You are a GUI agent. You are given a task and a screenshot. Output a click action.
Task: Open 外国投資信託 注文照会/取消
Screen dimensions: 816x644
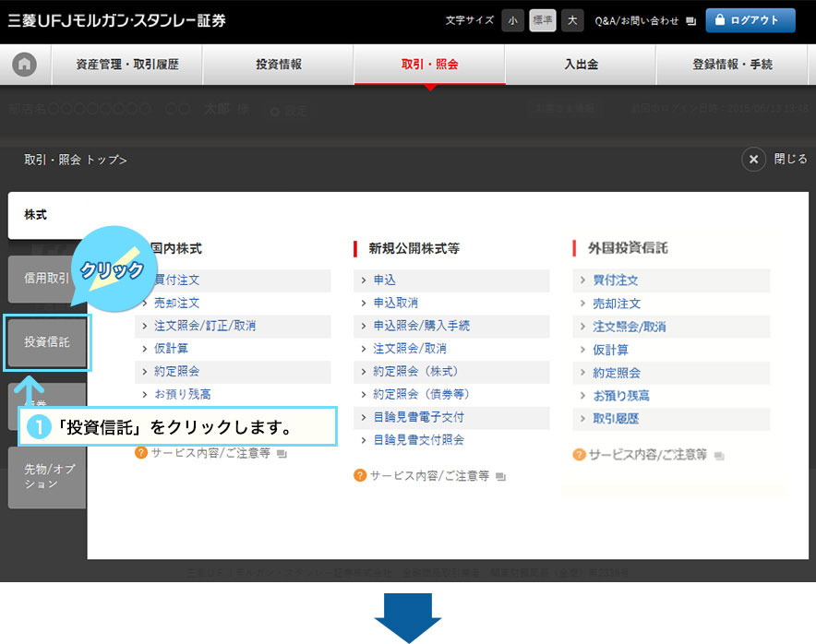(630, 327)
